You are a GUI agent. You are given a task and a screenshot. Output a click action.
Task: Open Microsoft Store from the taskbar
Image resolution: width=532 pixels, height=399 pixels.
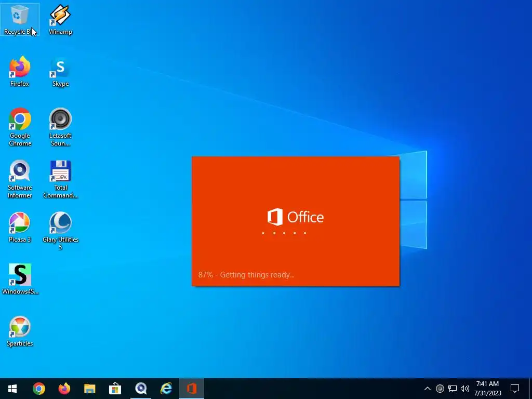[x=115, y=389]
